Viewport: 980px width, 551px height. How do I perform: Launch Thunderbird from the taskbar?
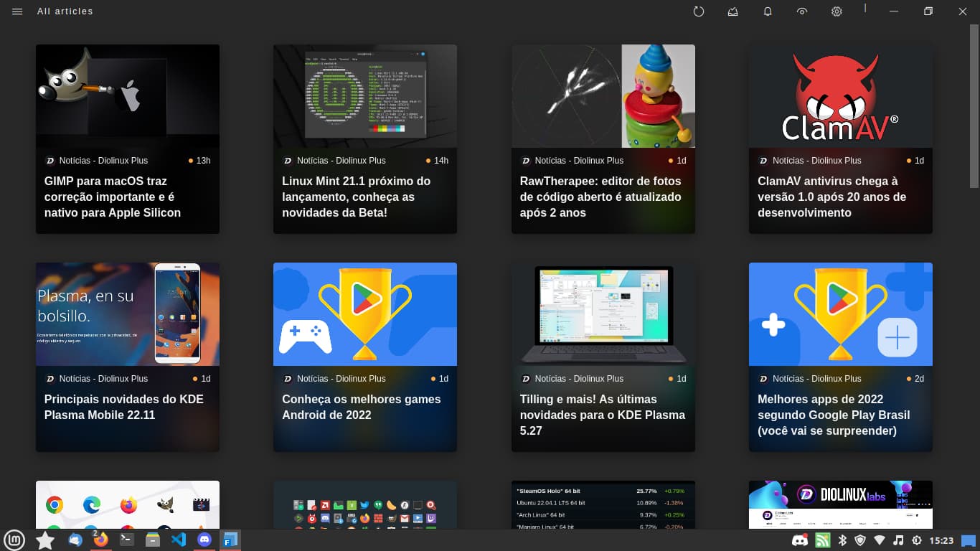(x=75, y=540)
